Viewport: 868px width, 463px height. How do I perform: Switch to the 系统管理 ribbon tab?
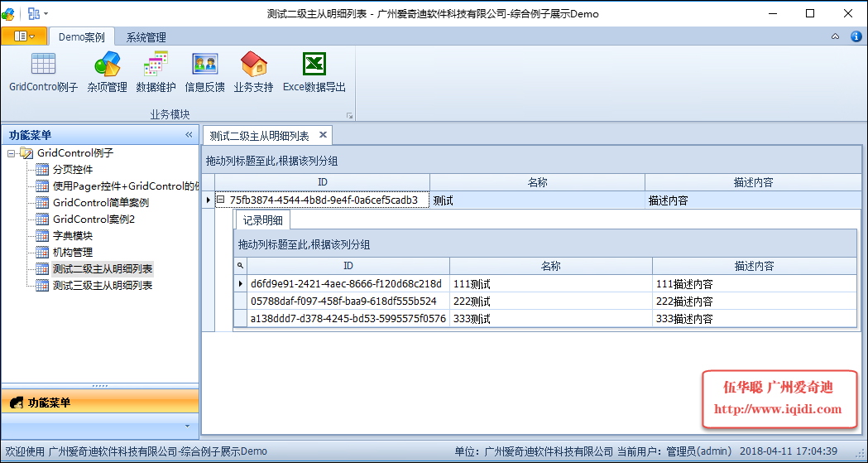point(146,37)
